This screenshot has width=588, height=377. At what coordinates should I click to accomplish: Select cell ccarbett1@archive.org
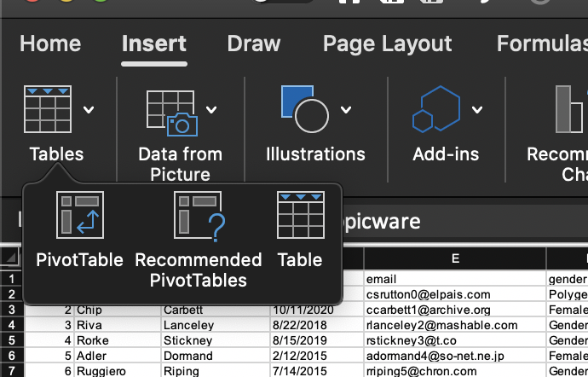click(x=455, y=310)
